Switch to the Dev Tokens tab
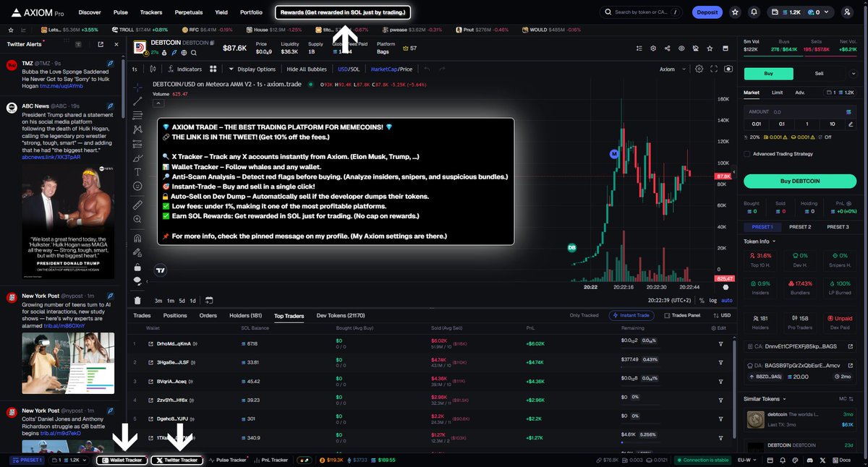Viewport: 868px width, 467px height. click(341, 315)
